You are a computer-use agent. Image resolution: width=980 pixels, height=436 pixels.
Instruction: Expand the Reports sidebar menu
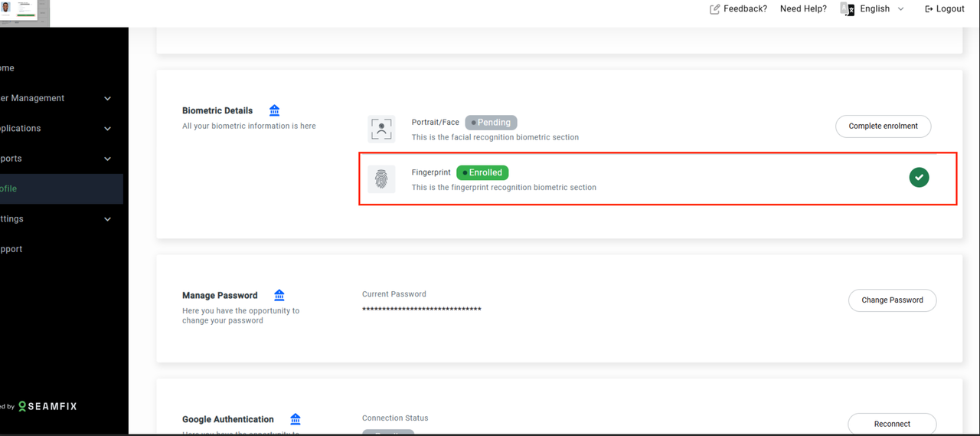pyautogui.click(x=61, y=159)
